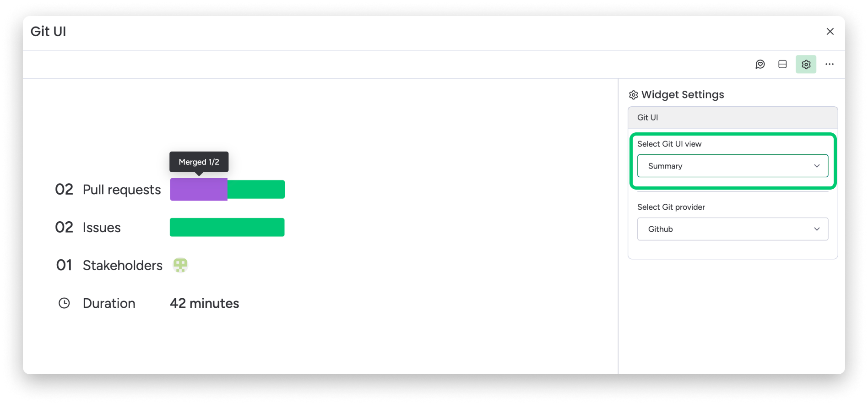Open the ellipsis more-options menu
Screen dimensions: 868x404
click(830, 64)
